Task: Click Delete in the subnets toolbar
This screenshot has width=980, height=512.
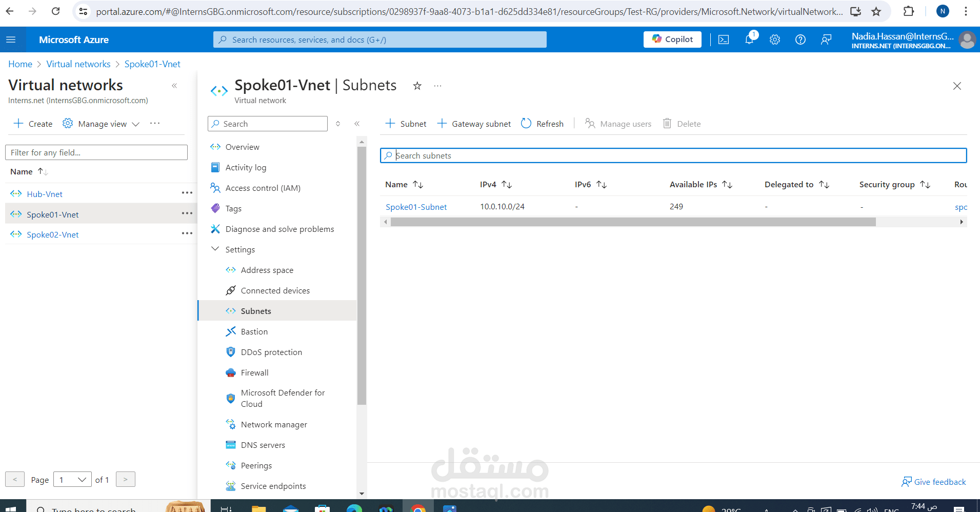Action: [682, 124]
